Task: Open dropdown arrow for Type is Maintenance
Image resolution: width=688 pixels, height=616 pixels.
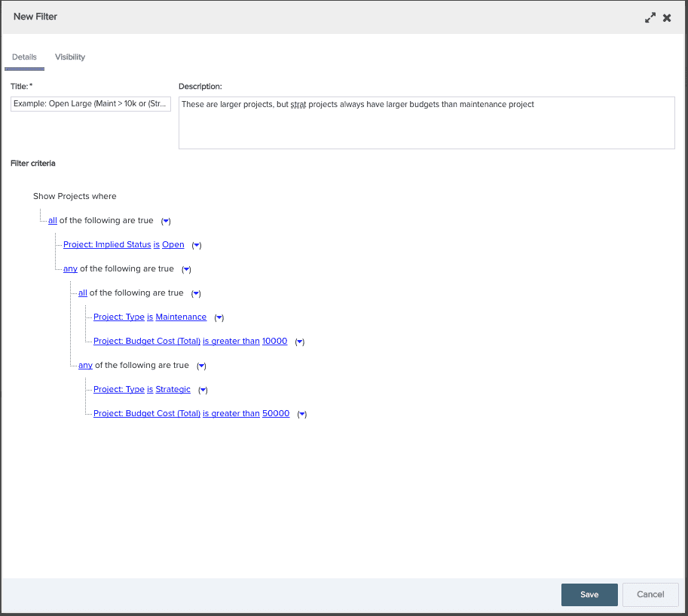Action: pyautogui.click(x=219, y=317)
